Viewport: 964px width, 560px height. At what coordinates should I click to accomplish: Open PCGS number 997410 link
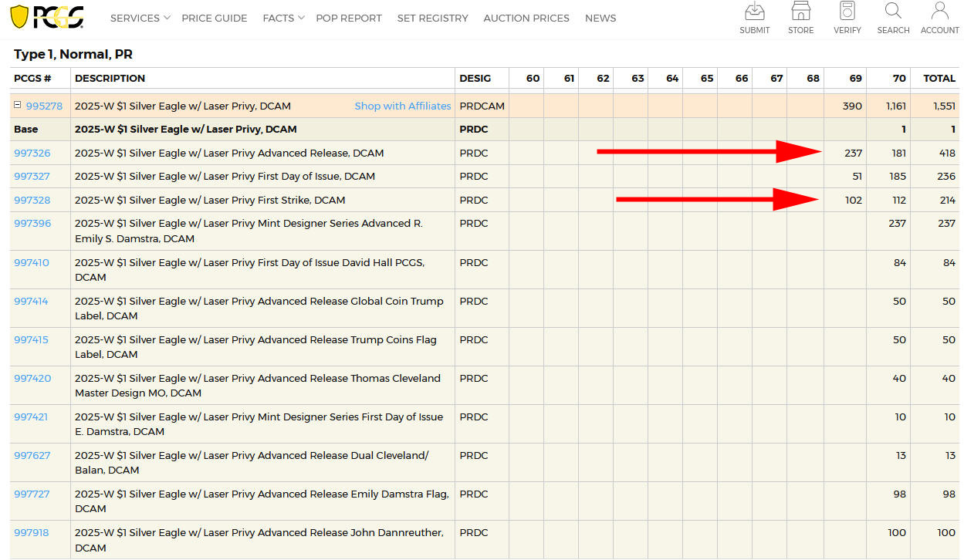pyautogui.click(x=31, y=262)
